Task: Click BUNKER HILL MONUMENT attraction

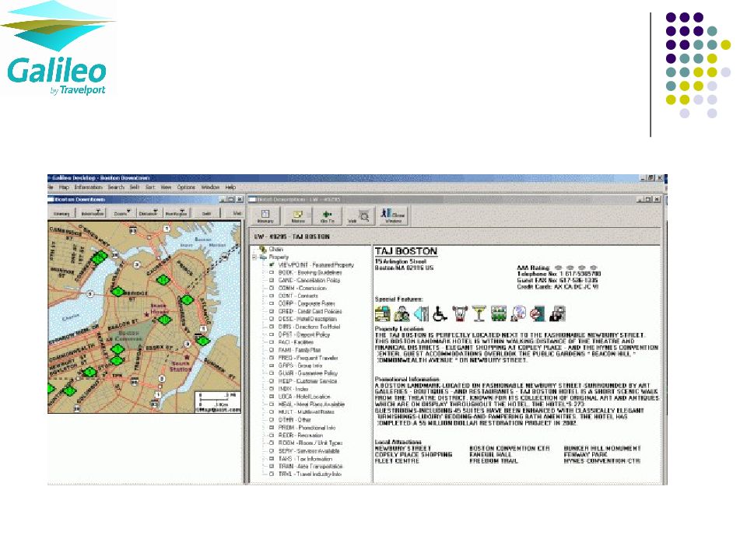Action: tap(602, 448)
